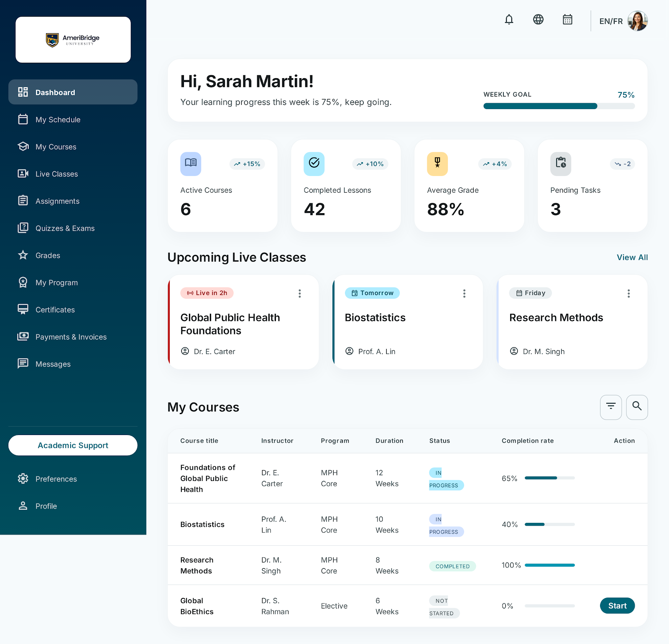The width and height of the screenshot is (669, 644).
Task: Open the My Courses filter button
Action: [611, 407]
